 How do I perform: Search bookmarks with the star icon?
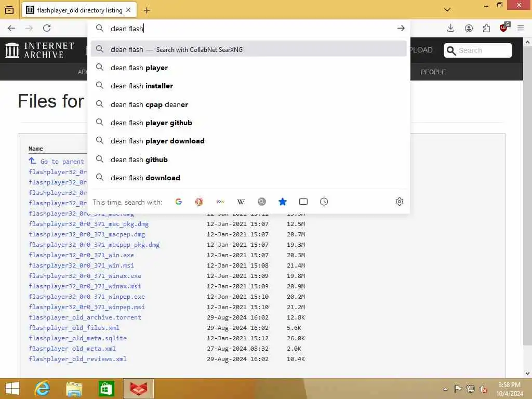[x=282, y=202]
